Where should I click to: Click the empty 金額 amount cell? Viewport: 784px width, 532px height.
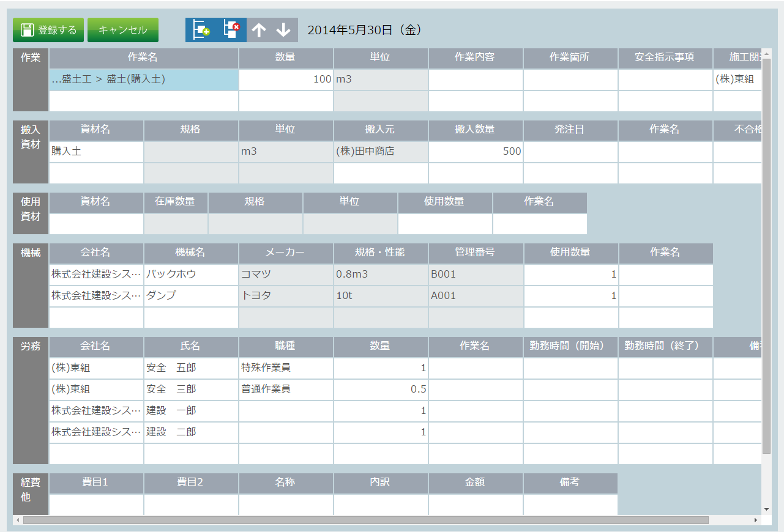coord(476,504)
